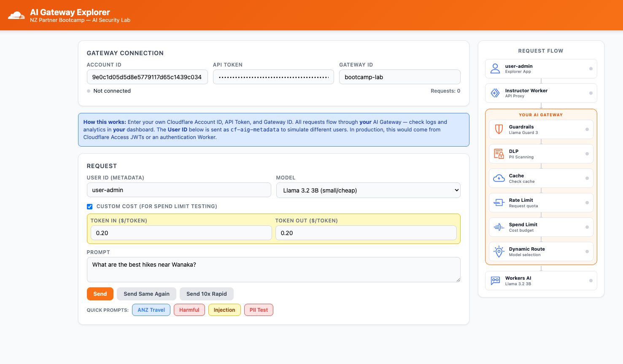Viewport: 623px width, 364px height.
Task: Uncheck the Custom Cost checkbox
Action: (89, 206)
